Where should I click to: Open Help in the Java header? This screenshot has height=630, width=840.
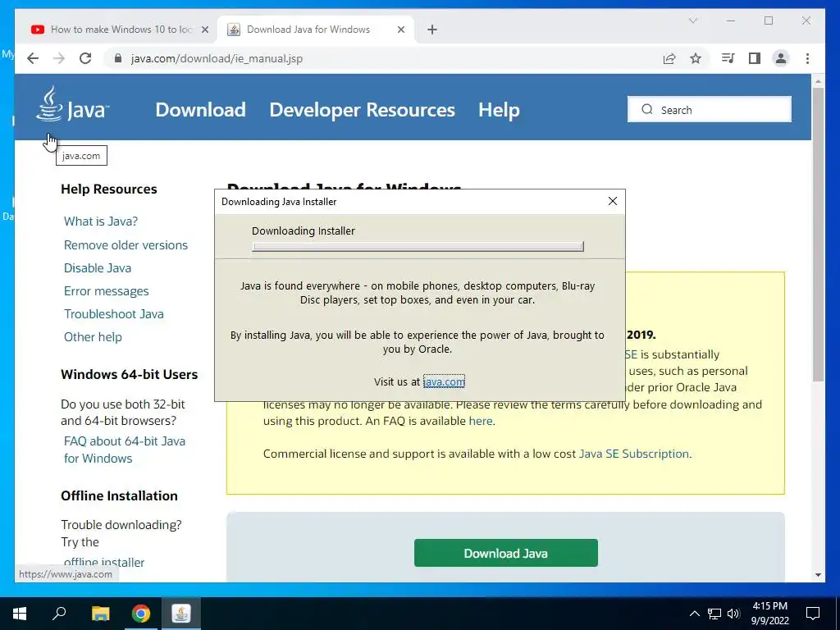499,110
